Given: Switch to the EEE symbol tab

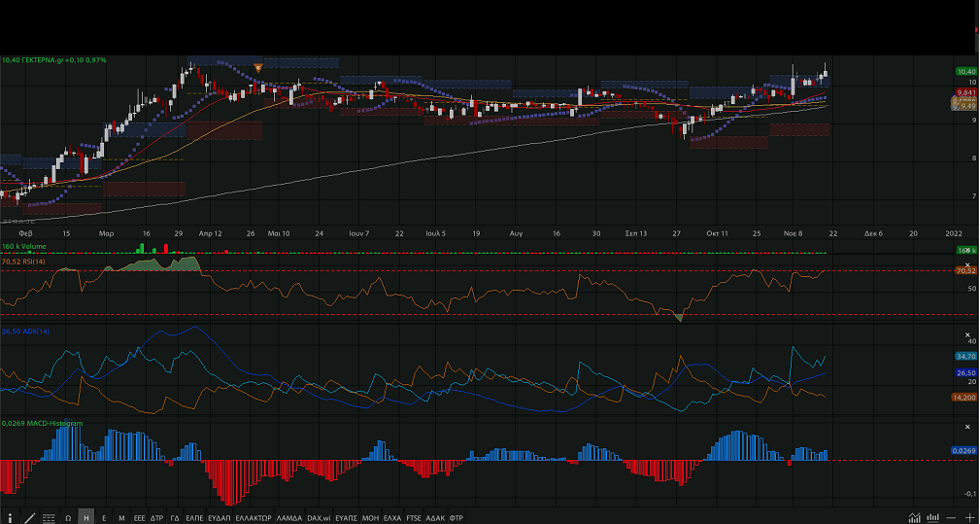Looking at the screenshot, I should tap(139, 518).
